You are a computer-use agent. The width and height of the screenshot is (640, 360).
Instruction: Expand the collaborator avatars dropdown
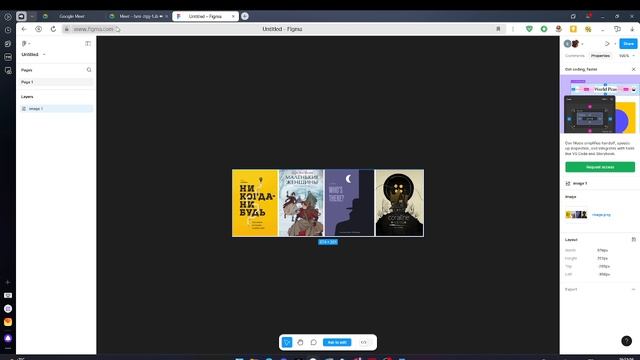pyautogui.click(x=582, y=44)
